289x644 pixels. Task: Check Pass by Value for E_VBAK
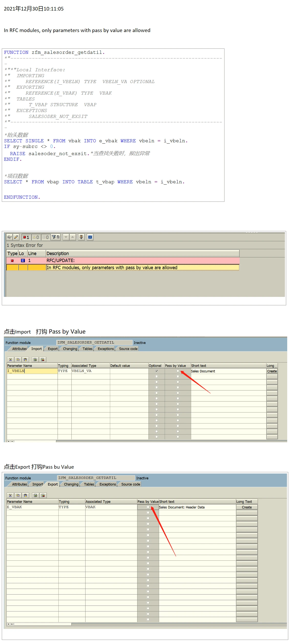coord(148,507)
